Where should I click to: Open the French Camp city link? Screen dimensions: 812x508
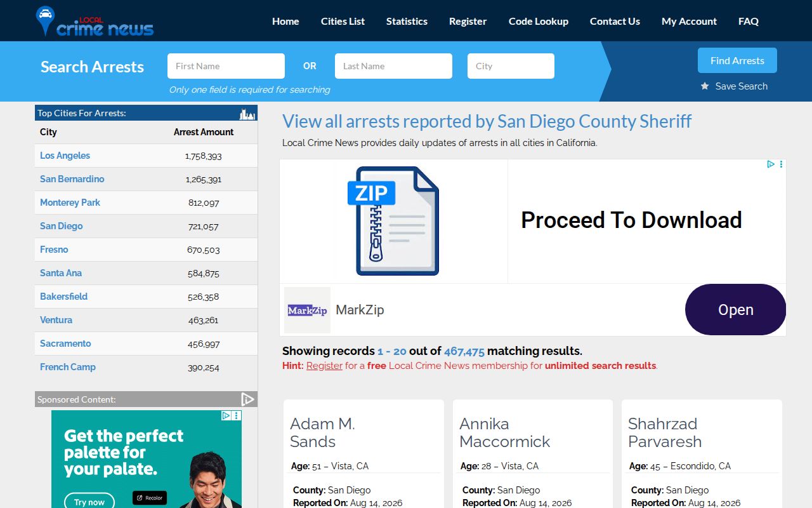click(x=68, y=367)
